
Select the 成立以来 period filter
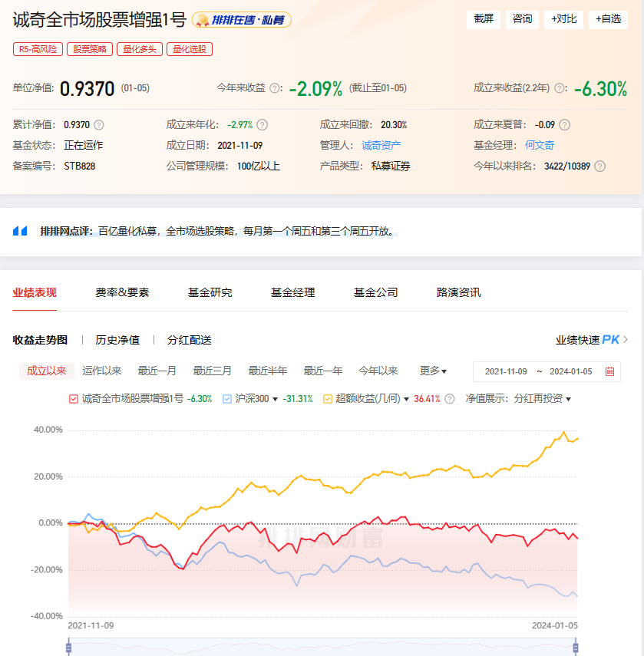click(47, 371)
